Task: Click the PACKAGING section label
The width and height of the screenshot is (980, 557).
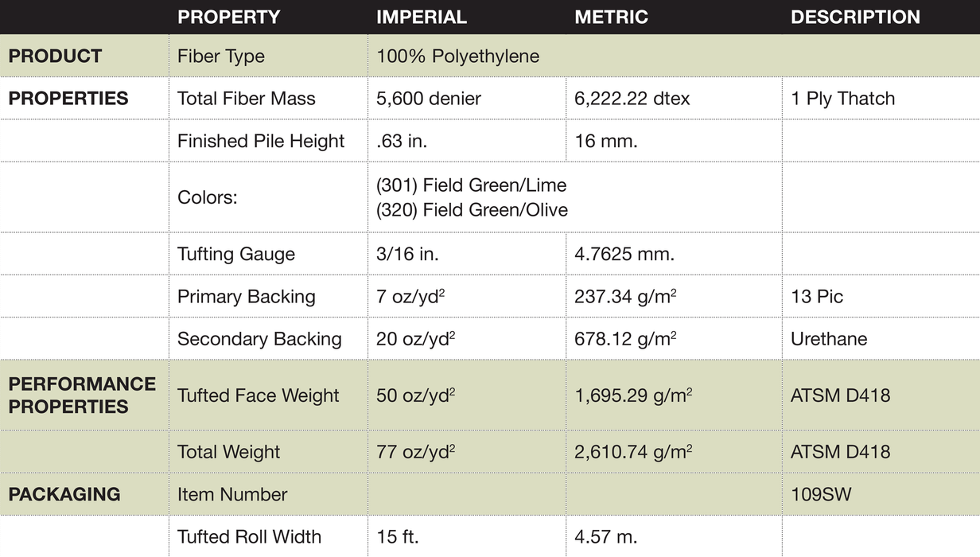Action: (x=64, y=494)
